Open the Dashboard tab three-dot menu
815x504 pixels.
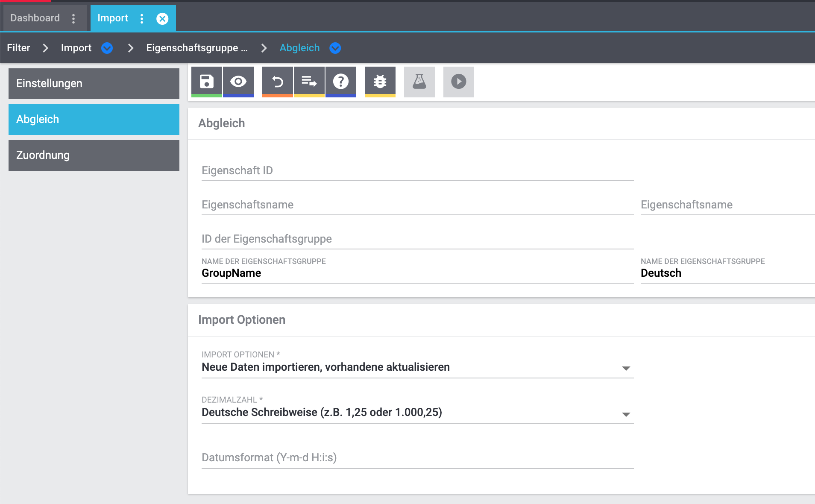pyautogui.click(x=73, y=18)
